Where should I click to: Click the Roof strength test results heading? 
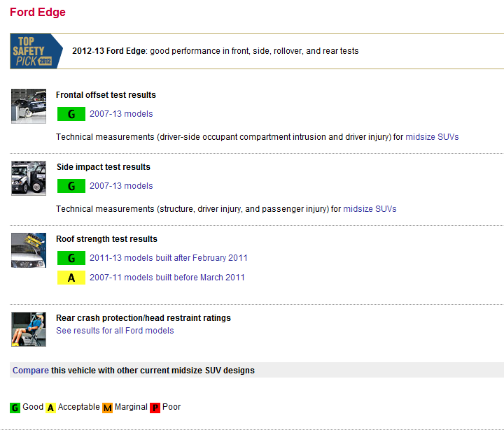click(106, 239)
